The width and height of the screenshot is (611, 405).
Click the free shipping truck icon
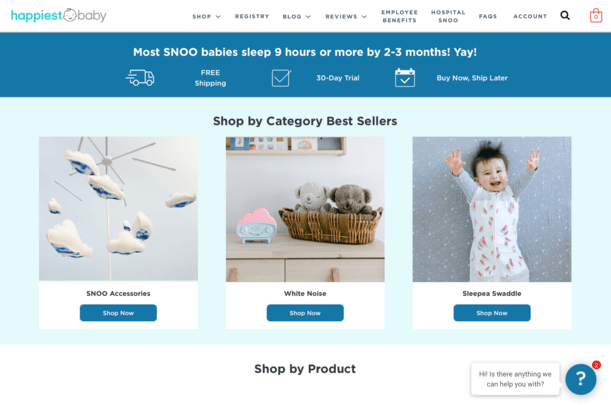140,78
